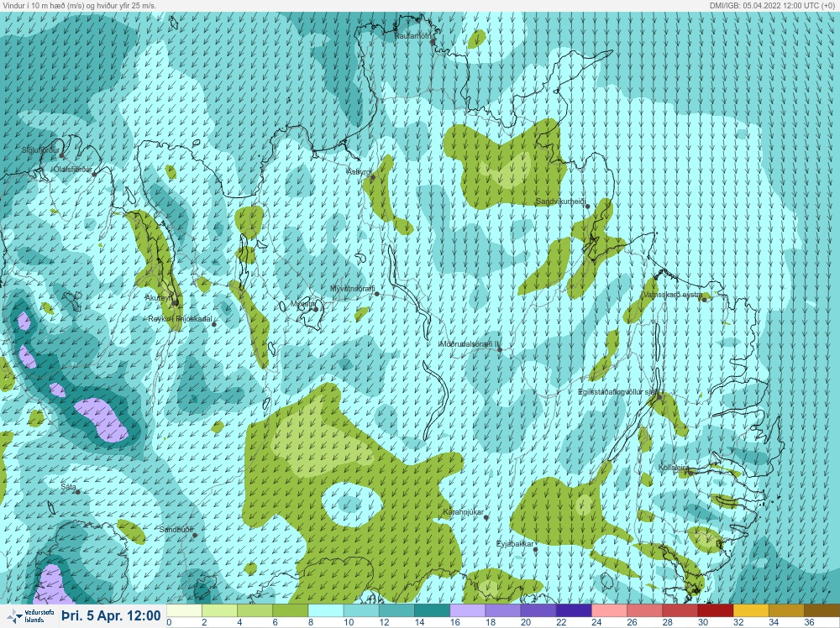
Task: Click the Ásbyrgi station label
Action: [x=359, y=172]
